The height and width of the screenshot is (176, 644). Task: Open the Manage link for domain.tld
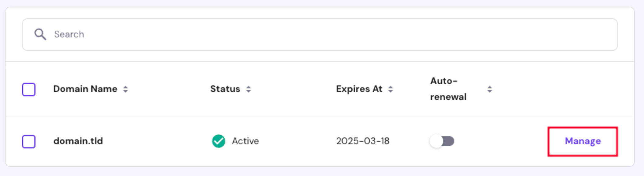coord(582,141)
